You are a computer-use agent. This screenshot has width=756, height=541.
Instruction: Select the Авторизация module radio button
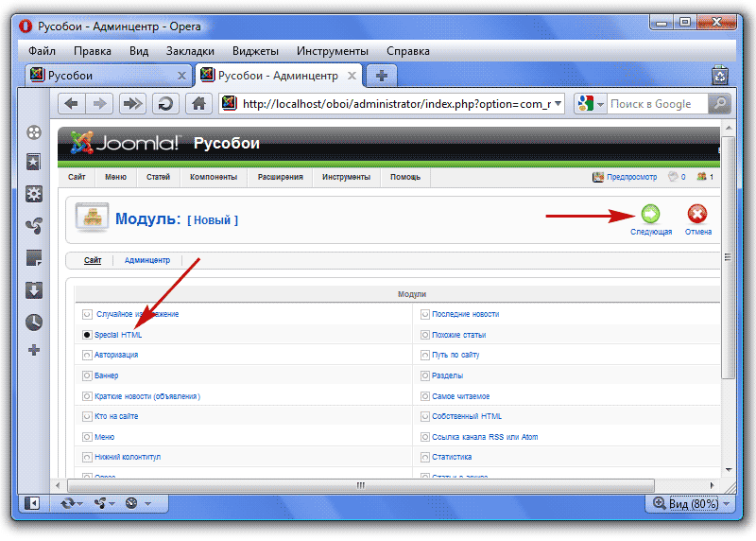[x=87, y=355]
